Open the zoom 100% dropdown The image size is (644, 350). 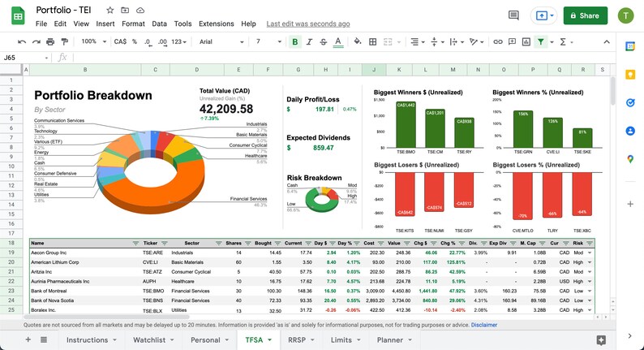tap(93, 41)
